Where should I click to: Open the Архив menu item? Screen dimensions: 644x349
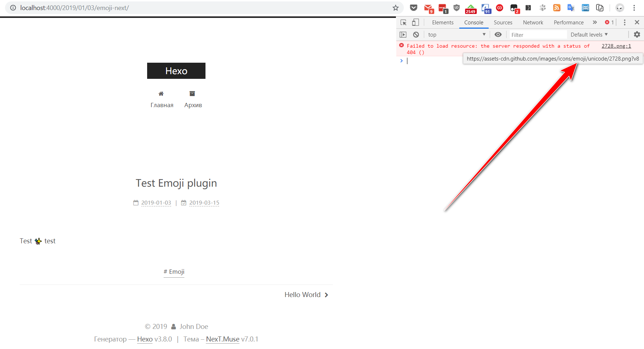tap(193, 99)
